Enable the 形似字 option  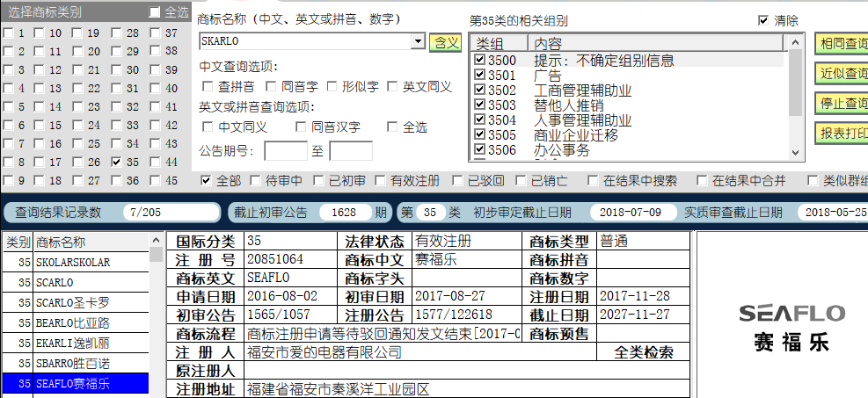pyautogui.click(x=332, y=86)
